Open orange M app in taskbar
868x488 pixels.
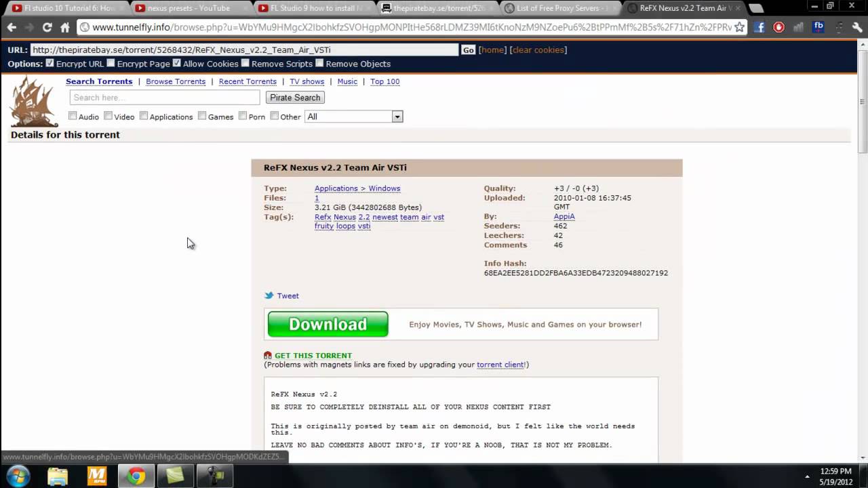pos(97,476)
